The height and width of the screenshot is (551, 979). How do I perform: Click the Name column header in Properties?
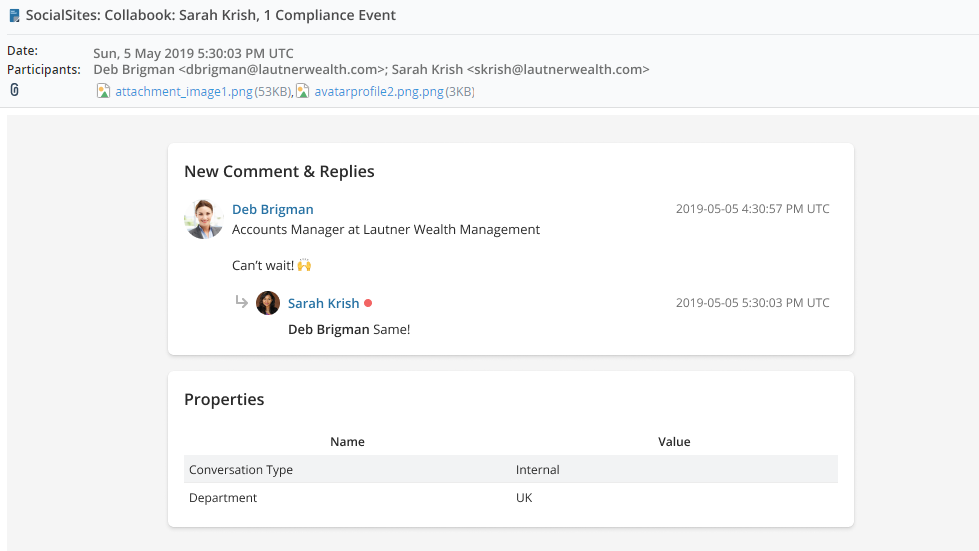pos(347,441)
